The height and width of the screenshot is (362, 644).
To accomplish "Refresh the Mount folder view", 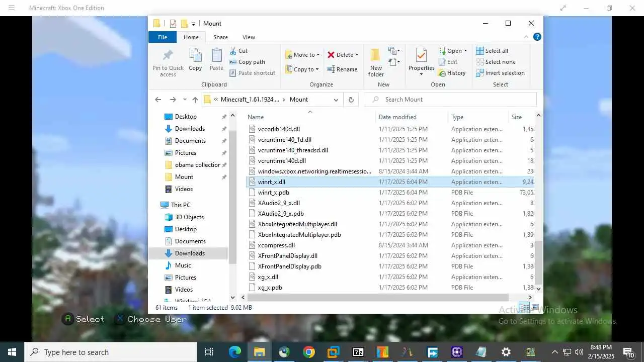I will point(351,100).
